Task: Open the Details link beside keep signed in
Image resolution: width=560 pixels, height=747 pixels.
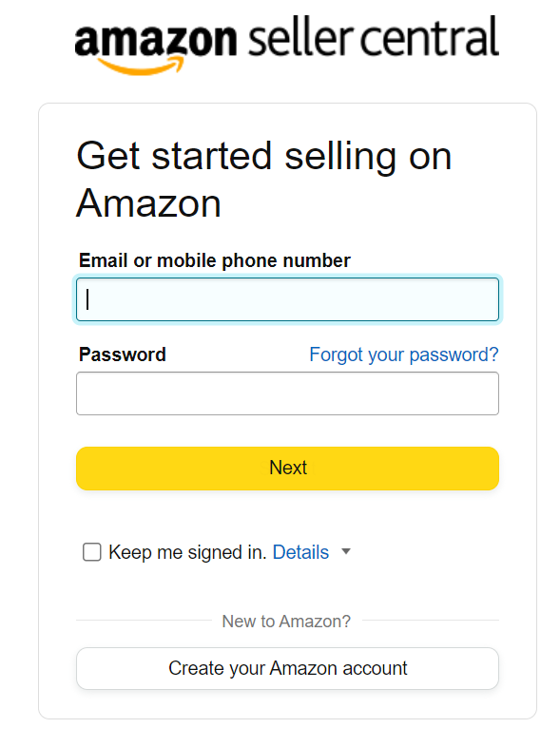Action: click(300, 552)
